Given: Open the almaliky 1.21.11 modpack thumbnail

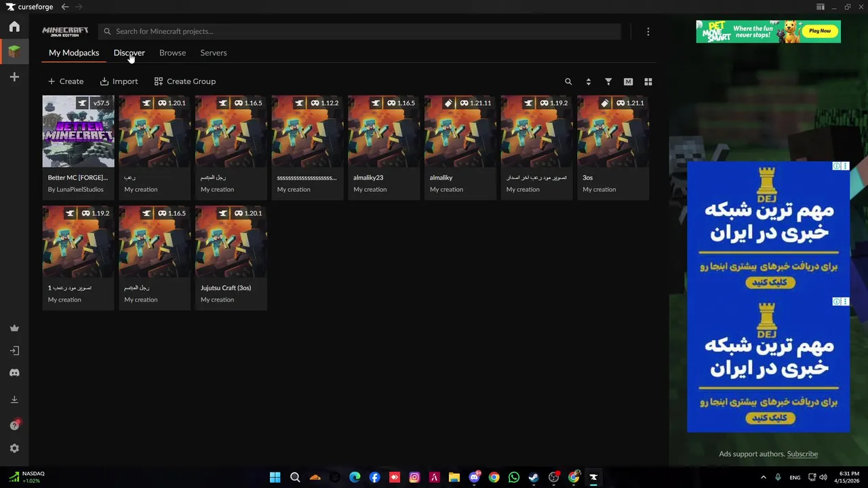Looking at the screenshot, I should [x=460, y=131].
